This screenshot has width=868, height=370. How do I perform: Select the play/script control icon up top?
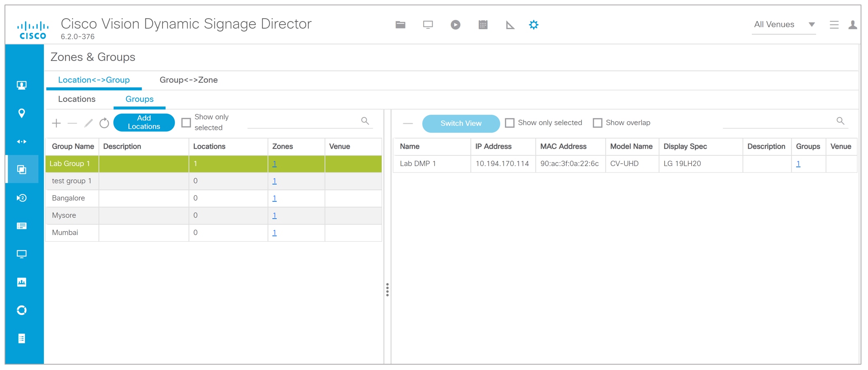455,25
